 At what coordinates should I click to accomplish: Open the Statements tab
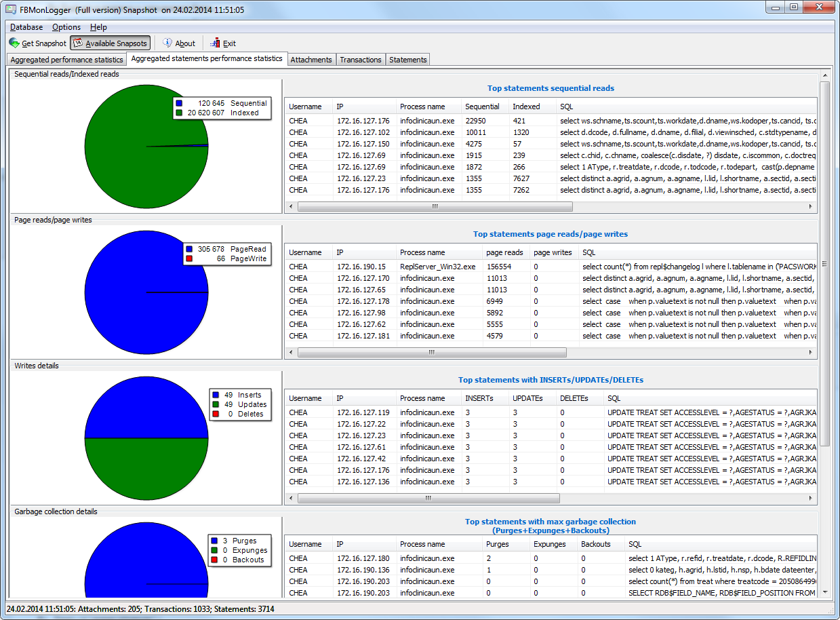tap(408, 60)
